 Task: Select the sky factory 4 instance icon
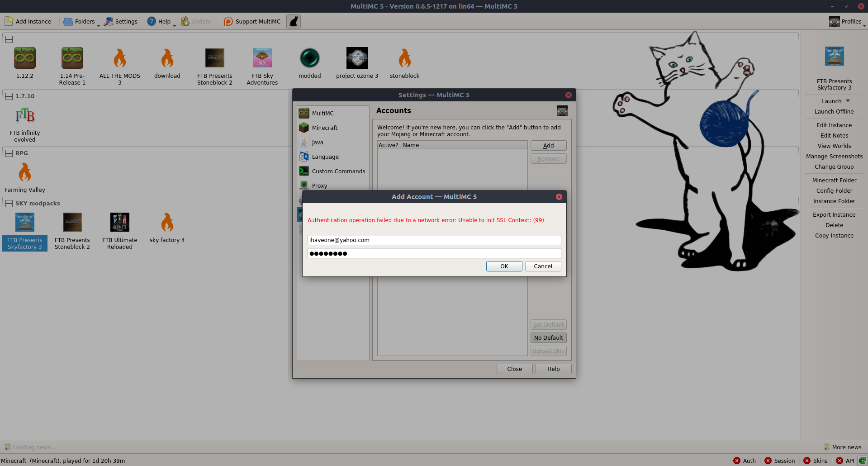(167, 222)
